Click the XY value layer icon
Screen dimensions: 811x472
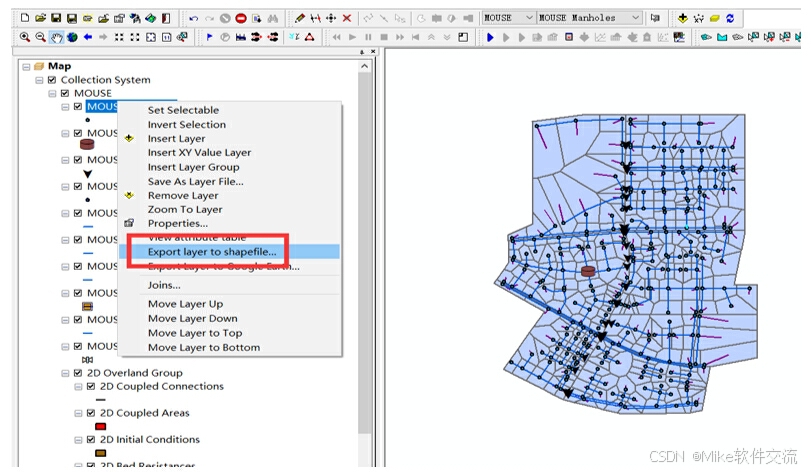[x=699, y=19]
